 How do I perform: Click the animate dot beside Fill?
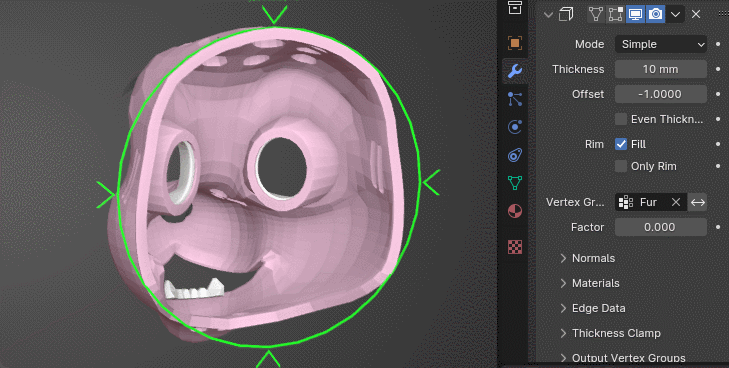click(x=718, y=144)
